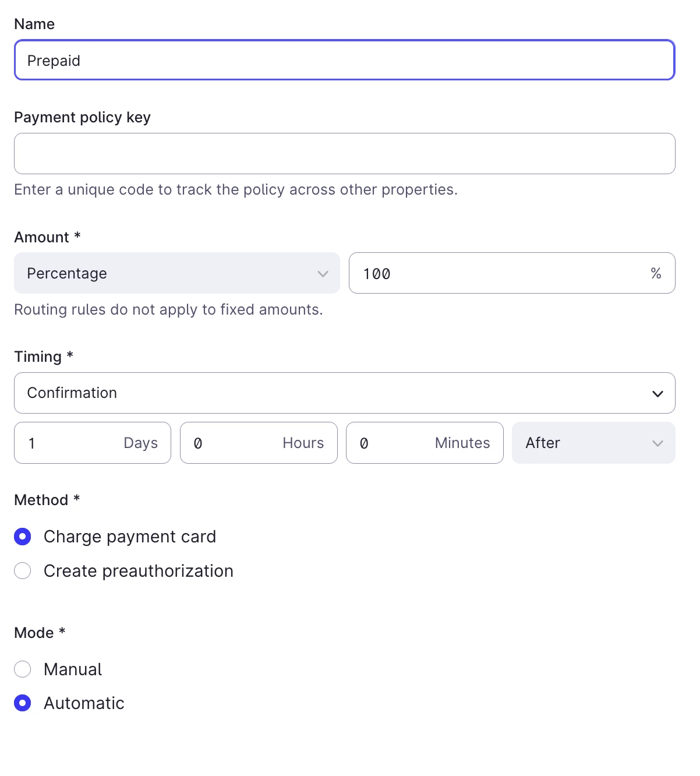Click the "Payment policy key" label
This screenshot has width=700, height=776.
82,117
